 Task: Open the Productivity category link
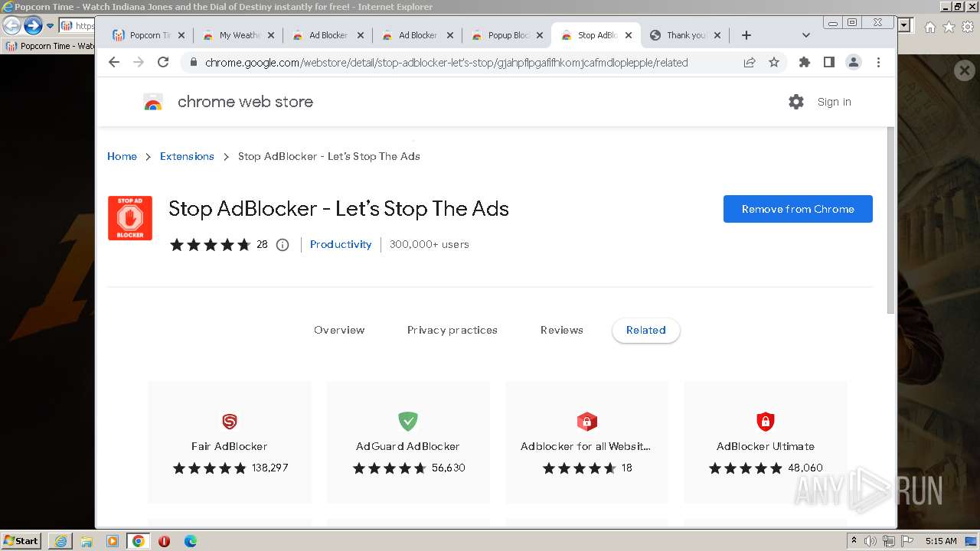click(x=341, y=245)
